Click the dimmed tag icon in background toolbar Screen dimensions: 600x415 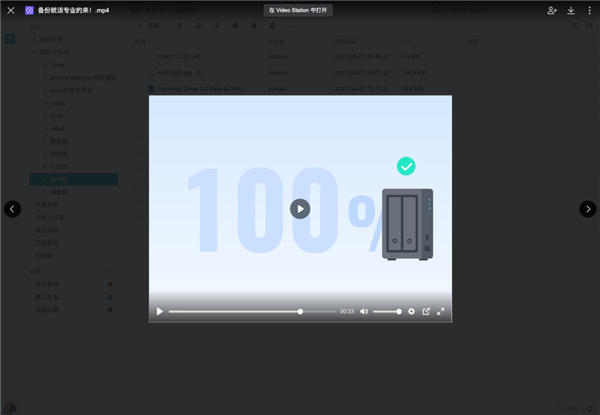click(235, 26)
